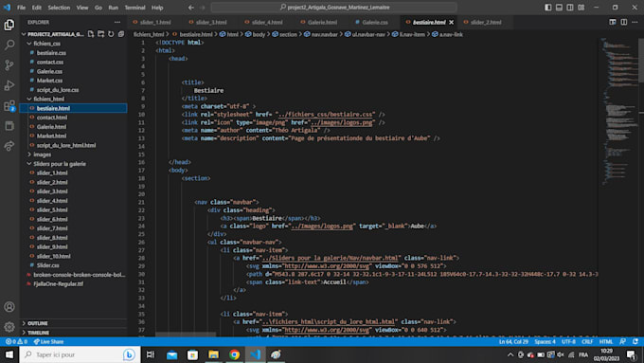Split the editor right
Image resolution: width=644 pixels, height=363 pixels.
click(623, 22)
